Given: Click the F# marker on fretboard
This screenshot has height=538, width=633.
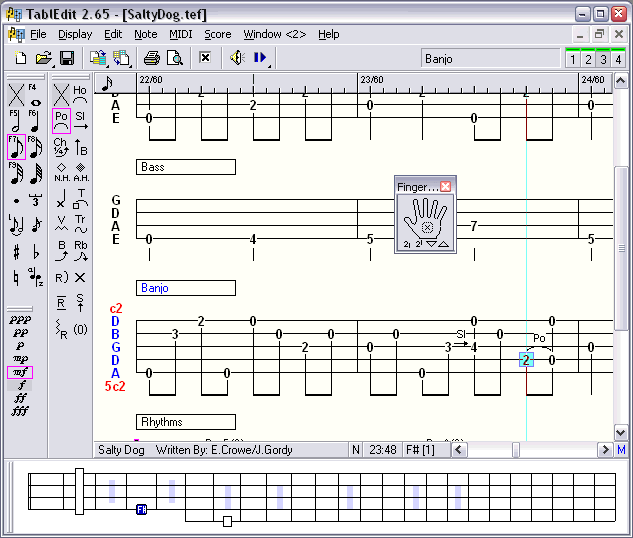Looking at the screenshot, I should pos(141,509).
